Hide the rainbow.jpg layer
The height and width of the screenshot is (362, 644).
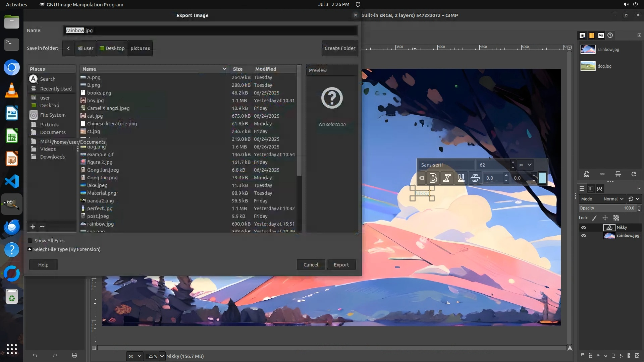coord(584,236)
